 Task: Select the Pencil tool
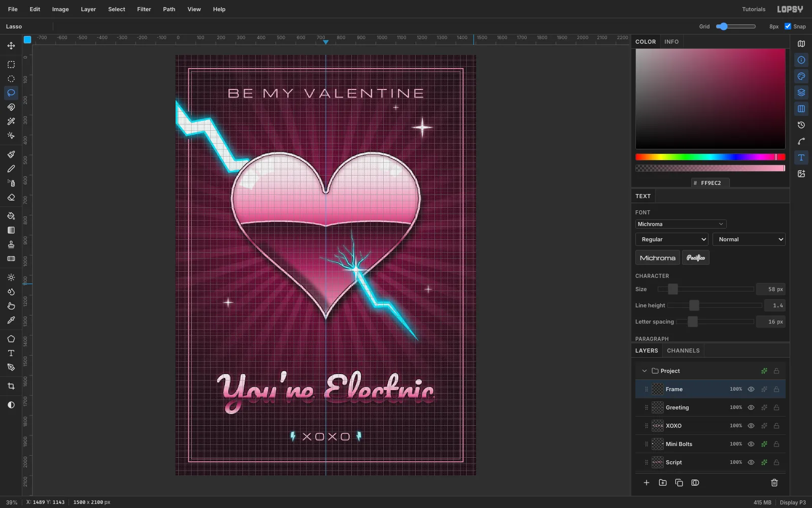pos(11,169)
